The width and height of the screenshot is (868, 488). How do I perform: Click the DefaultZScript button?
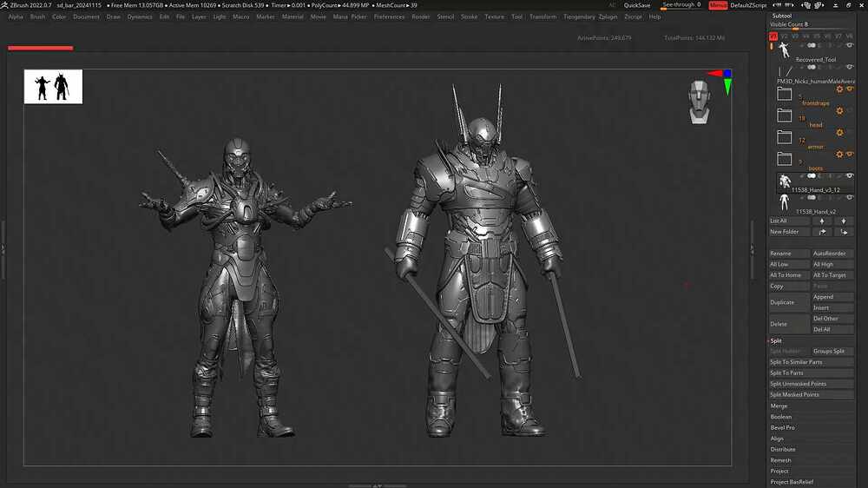coord(748,5)
